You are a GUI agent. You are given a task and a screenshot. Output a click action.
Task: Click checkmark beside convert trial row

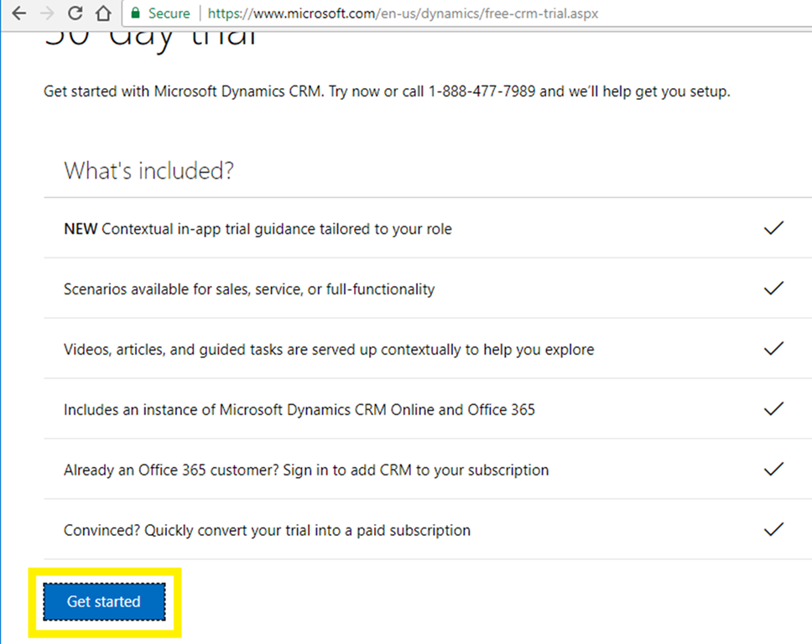(x=773, y=530)
